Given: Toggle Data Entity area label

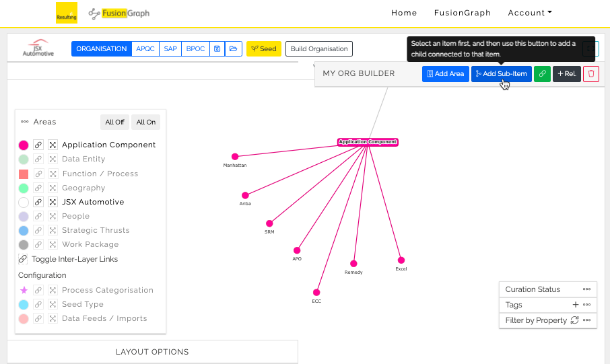Looking at the screenshot, I should (x=83, y=159).
